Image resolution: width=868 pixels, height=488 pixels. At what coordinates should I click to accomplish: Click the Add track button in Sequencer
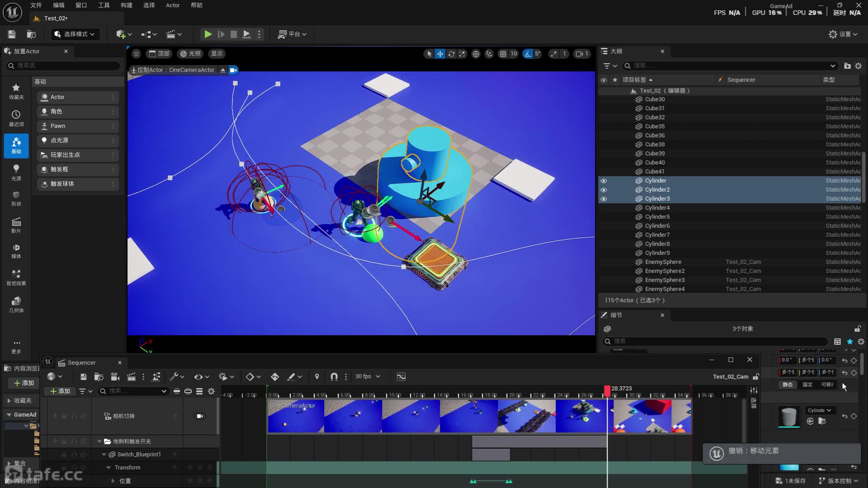coord(60,391)
